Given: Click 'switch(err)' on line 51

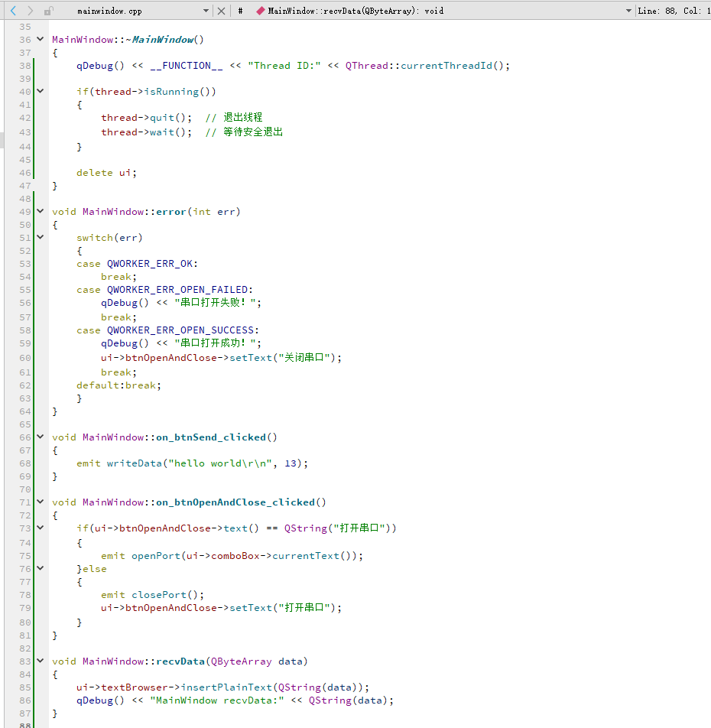Looking at the screenshot, I should 109,238.
